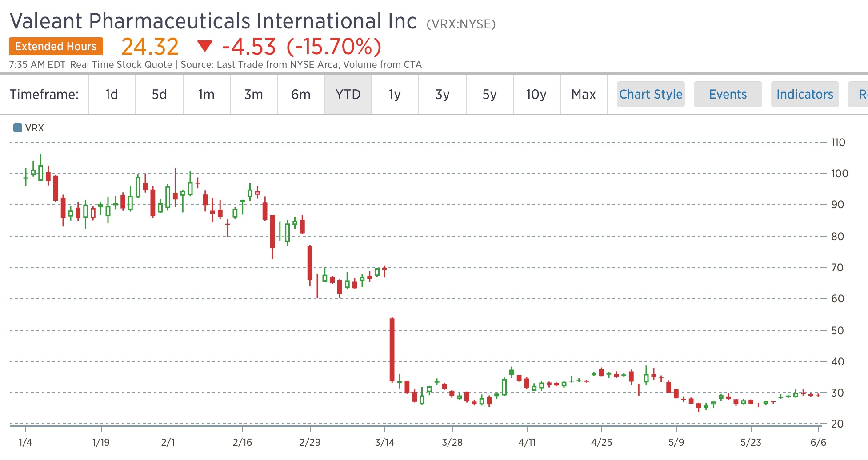Select the 5d timeframe

tap(159, 94)
